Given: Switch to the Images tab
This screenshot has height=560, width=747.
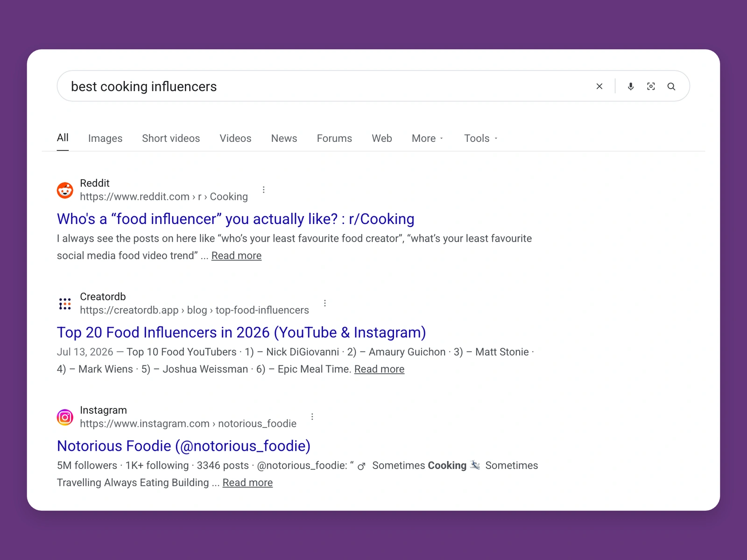Looking at the screenshot, I should [x=105, y=139].
